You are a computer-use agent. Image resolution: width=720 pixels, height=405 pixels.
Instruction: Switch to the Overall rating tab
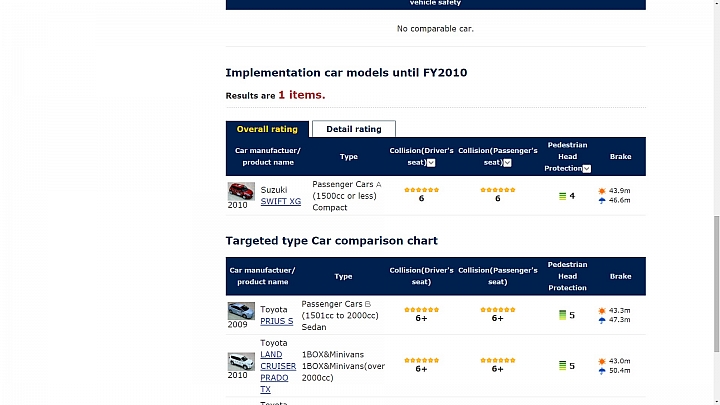(267, 129)
